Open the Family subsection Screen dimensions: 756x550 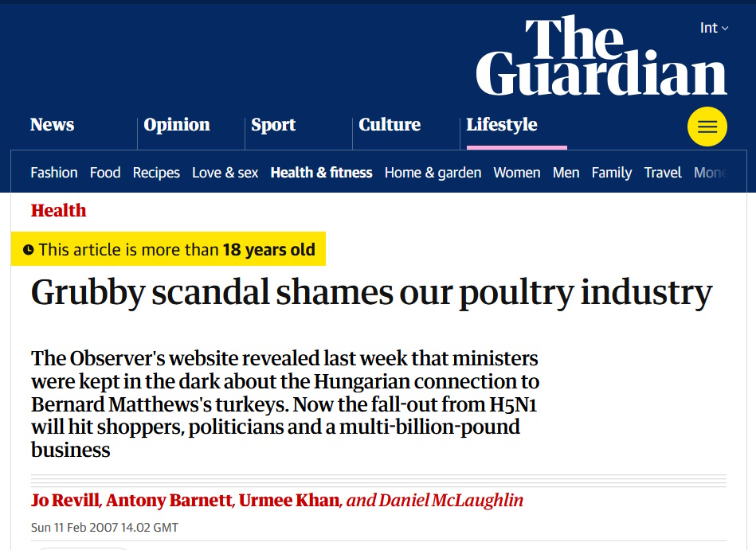(612, 173)
